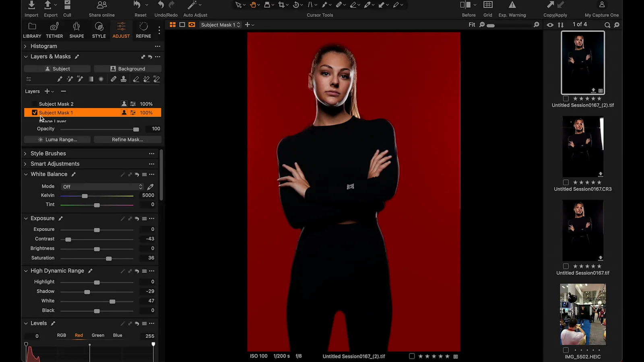Image resolution: width=644 pixels, height=362 pixels.
Task: Expand the Smart Adjustments panel
Action: coord(25,164)
